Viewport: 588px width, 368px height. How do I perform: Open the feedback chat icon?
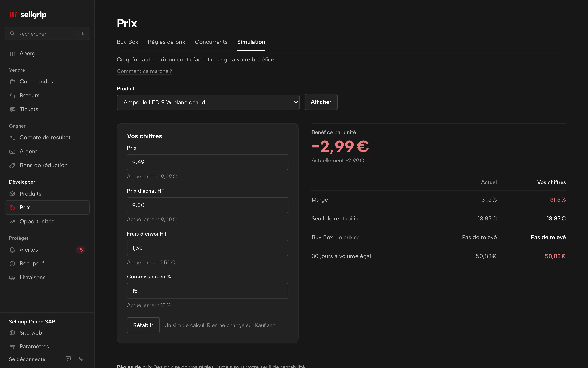(x=68, y=359)
